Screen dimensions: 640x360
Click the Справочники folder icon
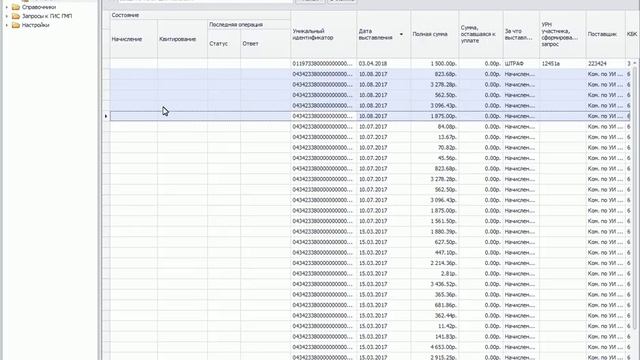[16, 7]
